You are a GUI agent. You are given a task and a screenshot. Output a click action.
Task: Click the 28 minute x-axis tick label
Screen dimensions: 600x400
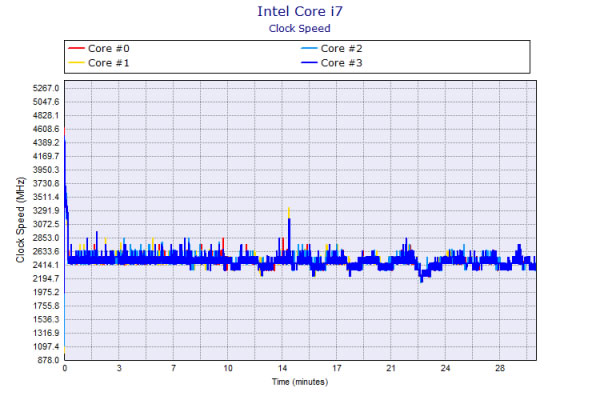[x=500, y=368]
